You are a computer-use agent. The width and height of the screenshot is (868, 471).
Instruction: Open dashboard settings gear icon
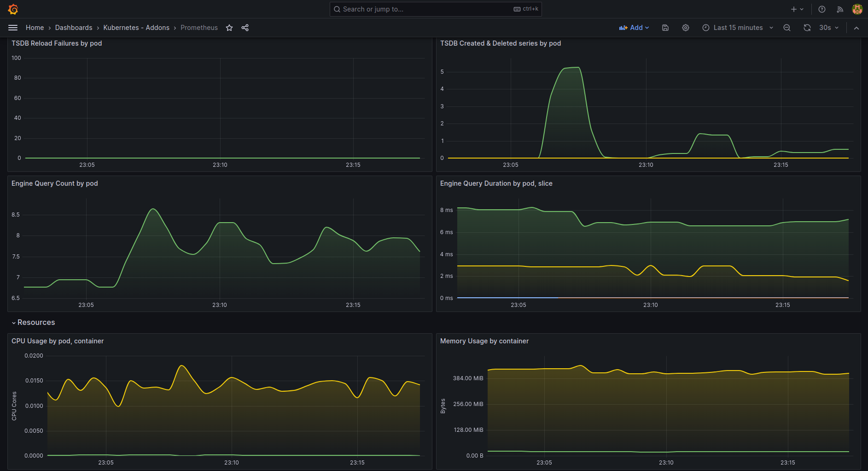(686, 28)
